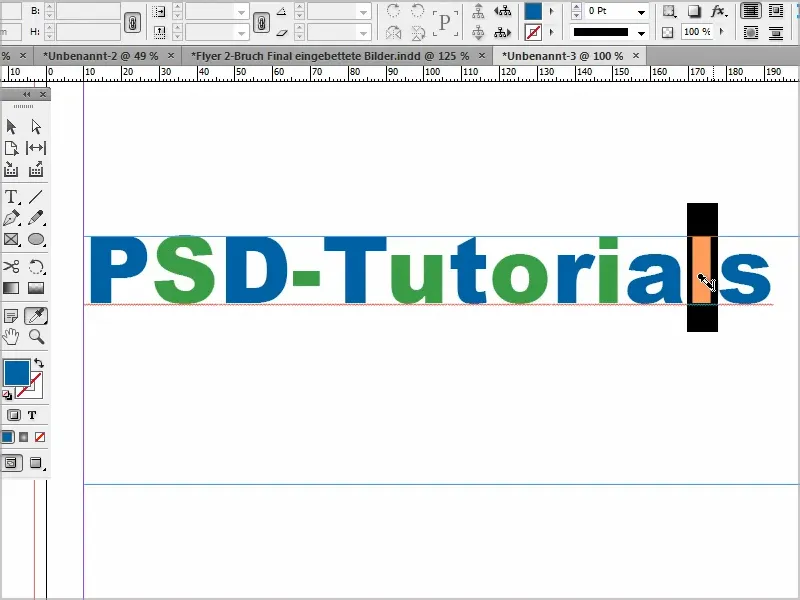Pick the Gap tool
Image resolution: width=800 pixels, height=600 pixels.
click(36, 148)
